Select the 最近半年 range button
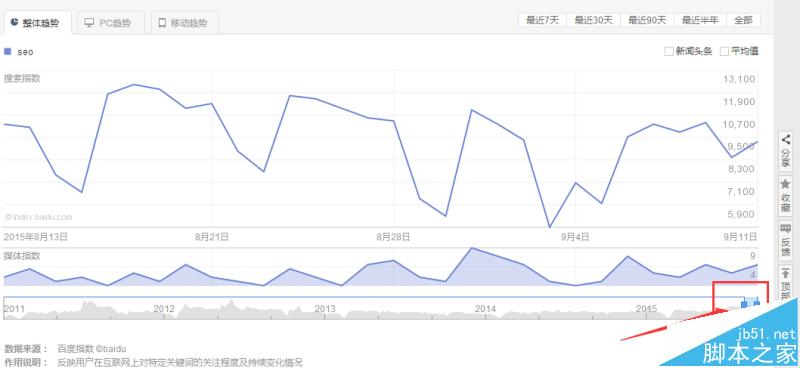The image size is (800, 368). point(700,20)
